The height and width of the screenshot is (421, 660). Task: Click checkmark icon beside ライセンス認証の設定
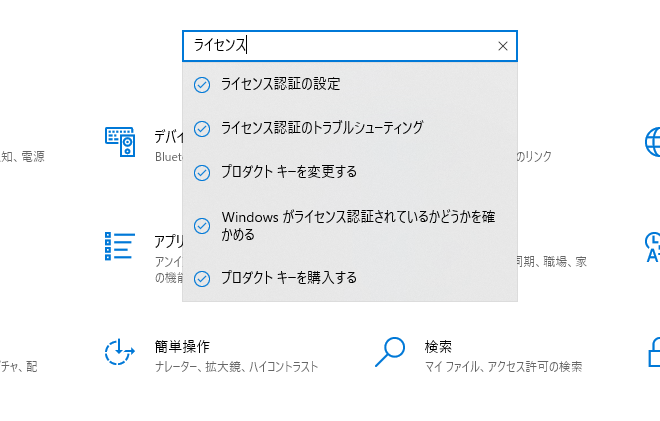202,85
